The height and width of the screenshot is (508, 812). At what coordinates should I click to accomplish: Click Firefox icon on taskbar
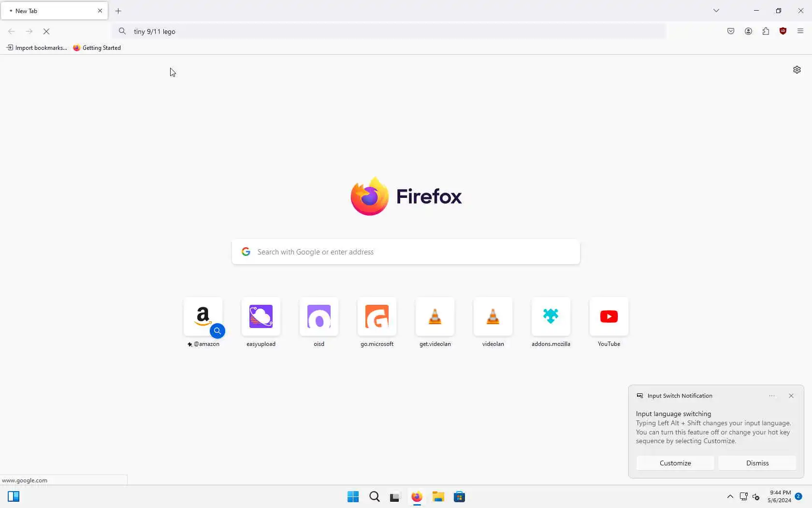[417, 497]
